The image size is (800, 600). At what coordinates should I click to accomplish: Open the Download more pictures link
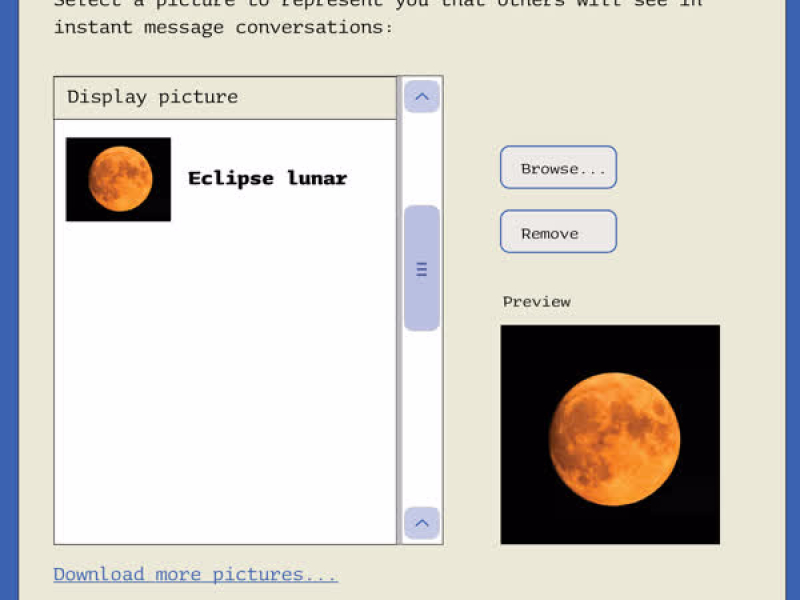click(195, 574)
